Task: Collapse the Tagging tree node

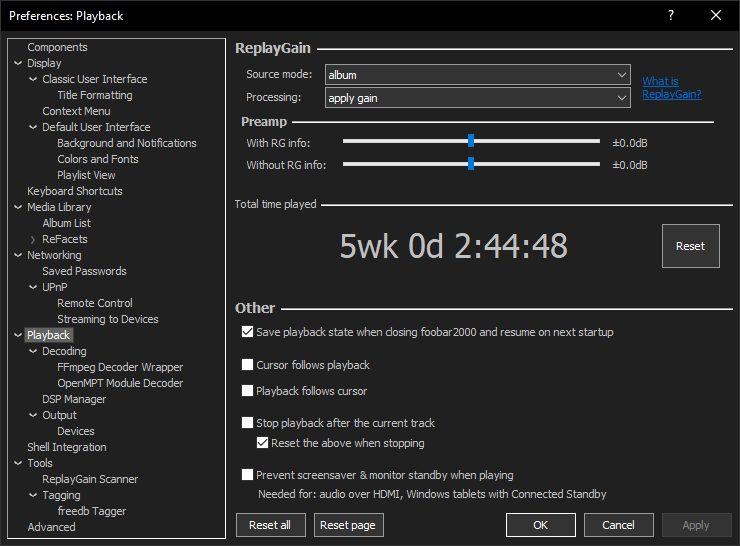Action: (x=33, y=495)
